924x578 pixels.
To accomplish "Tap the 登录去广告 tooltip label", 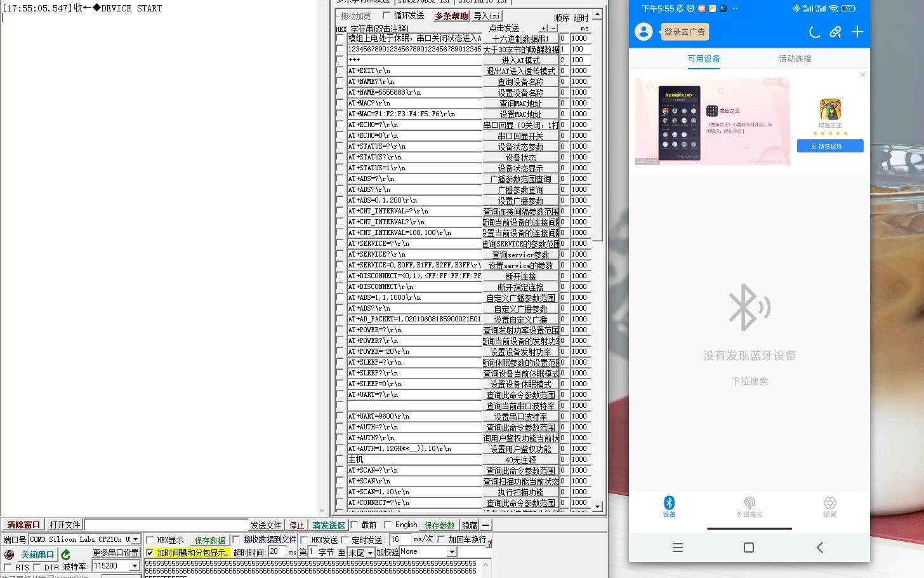I will [684, 32].
